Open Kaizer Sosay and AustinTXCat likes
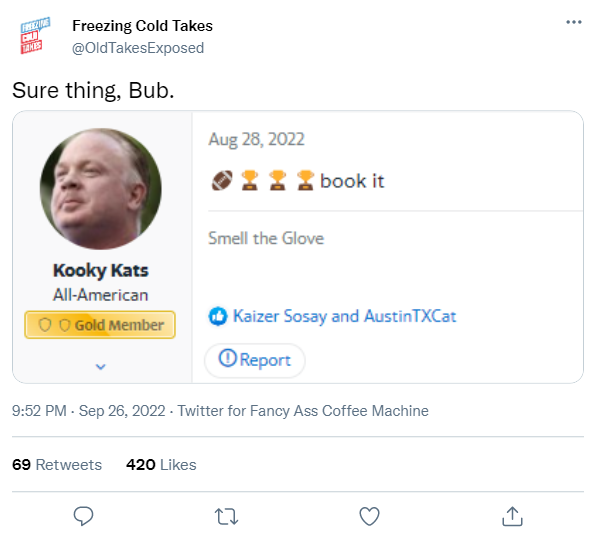Viewport: 596px width, 553px height. coord(344,316)
